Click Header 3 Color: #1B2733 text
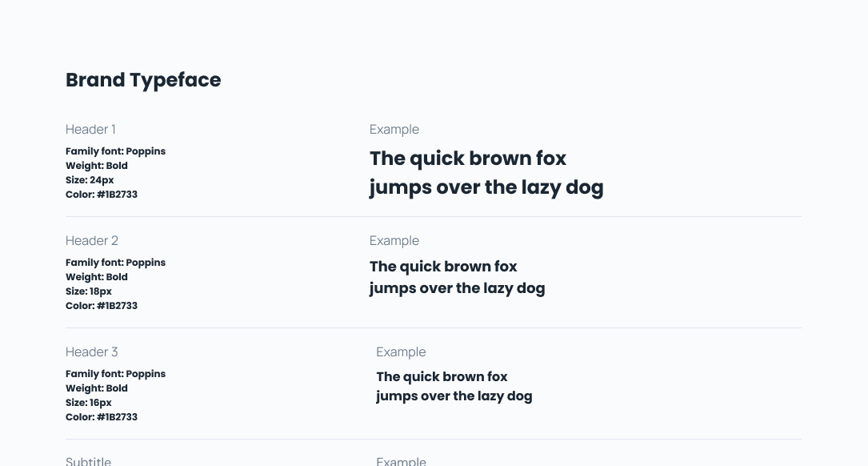This screenshot has height=466, width=868. pos(102,417)
